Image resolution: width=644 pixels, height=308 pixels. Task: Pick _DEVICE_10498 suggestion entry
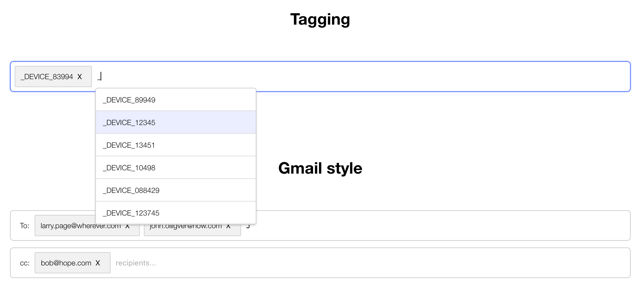(x=129, y=167)
